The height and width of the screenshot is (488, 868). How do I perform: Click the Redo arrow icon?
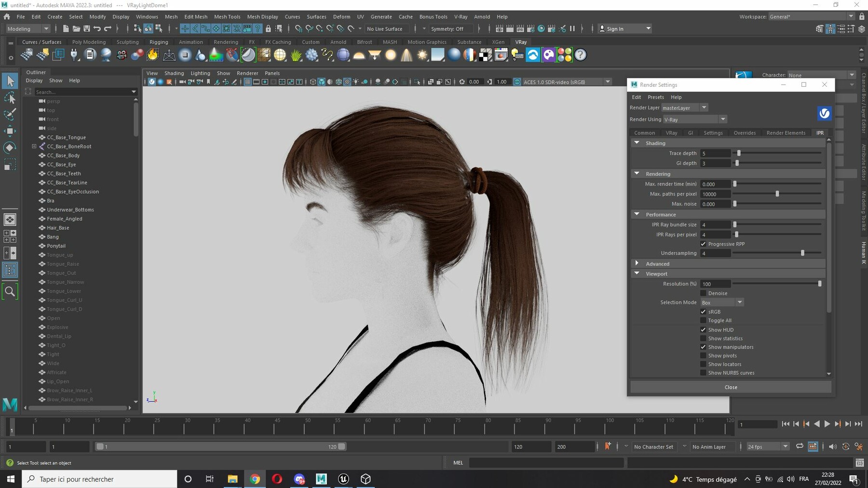(x=108, y=29)
